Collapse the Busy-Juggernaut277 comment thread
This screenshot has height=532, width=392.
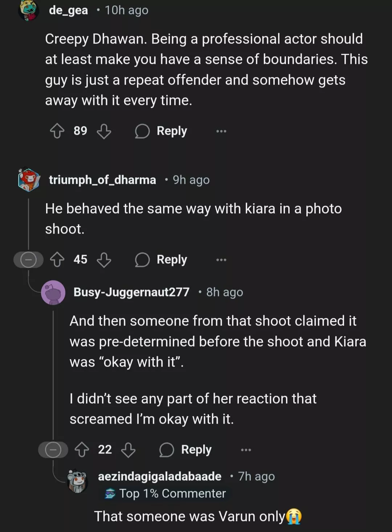(x=53, y=450)
